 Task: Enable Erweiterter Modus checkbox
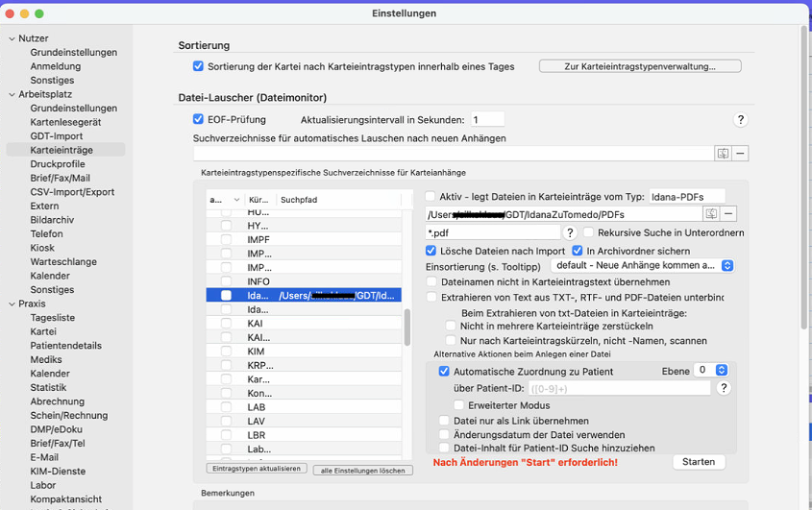point(458,405)
